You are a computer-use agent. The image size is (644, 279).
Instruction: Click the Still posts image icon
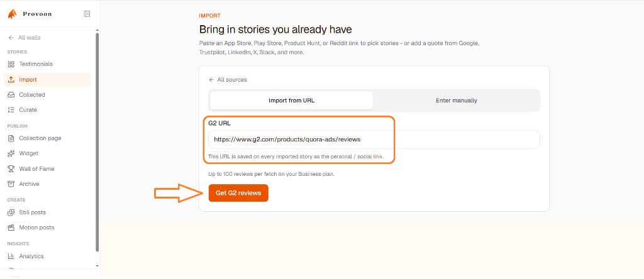11,212
